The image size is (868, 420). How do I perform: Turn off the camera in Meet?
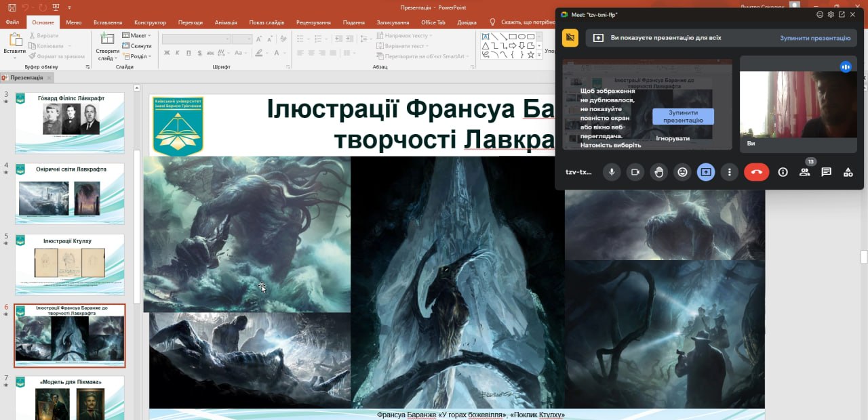click(x=635, y=172)
